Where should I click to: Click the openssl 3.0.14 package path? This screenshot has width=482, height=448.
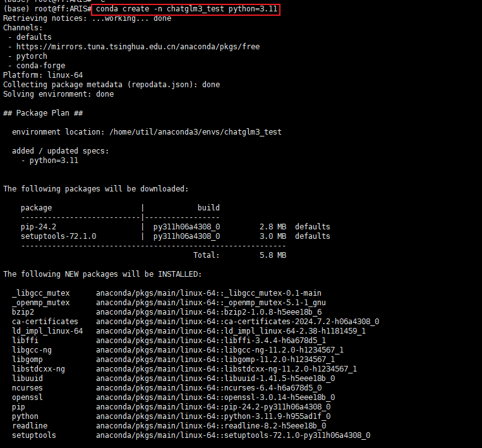215,397
